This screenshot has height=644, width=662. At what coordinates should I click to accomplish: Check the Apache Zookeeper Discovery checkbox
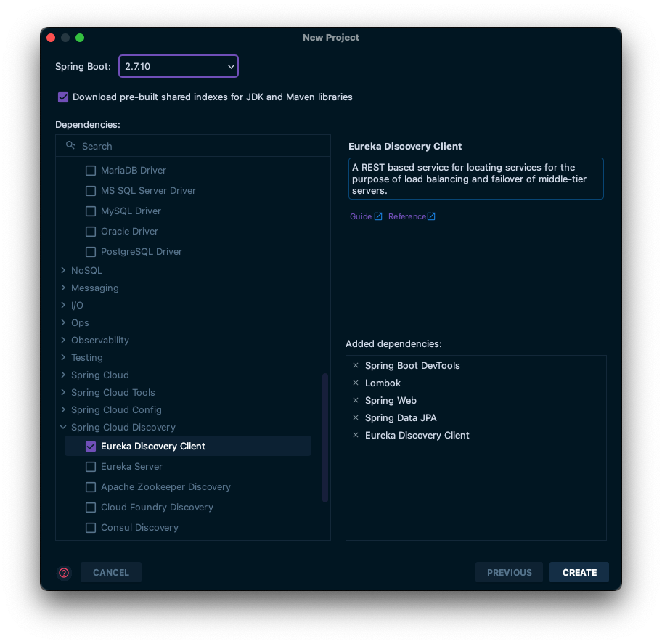click(91, 487)
